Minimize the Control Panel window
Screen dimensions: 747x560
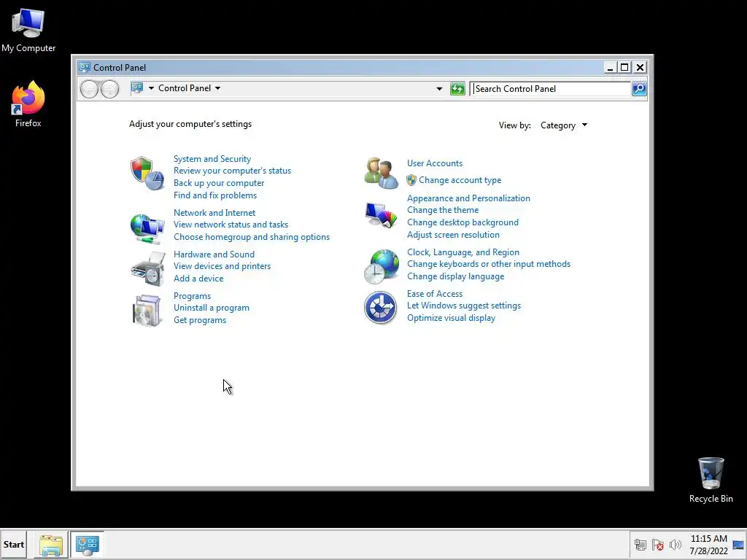609,67
